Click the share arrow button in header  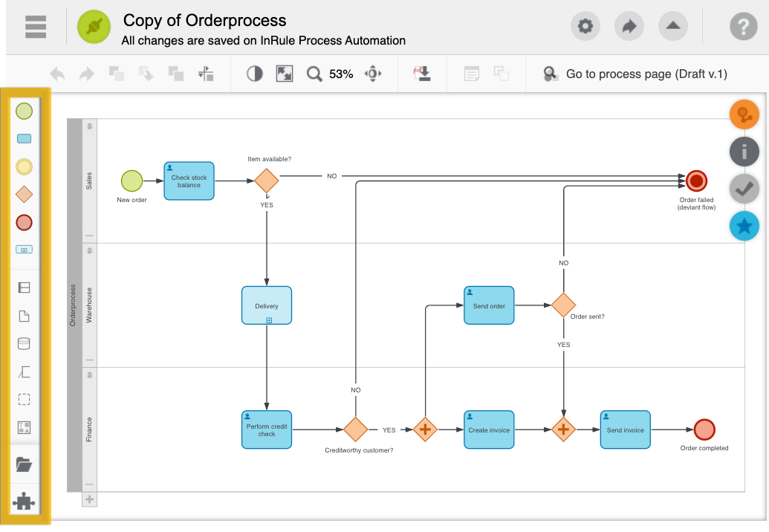click(x=629, y=27)
